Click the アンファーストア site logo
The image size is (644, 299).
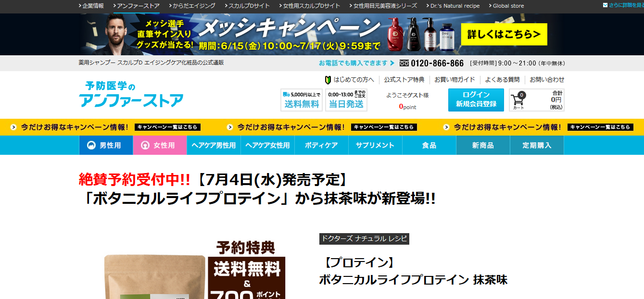131,94
